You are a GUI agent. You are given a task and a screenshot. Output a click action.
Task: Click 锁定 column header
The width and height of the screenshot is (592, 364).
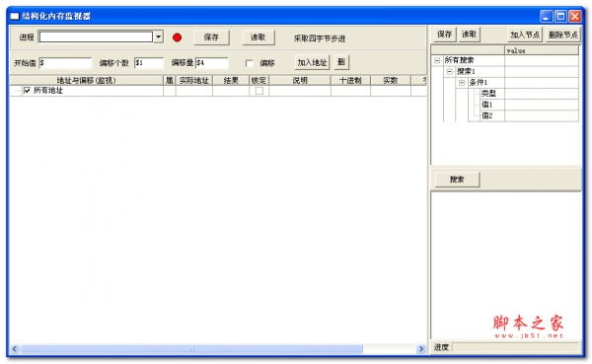[x=259, y=81]
